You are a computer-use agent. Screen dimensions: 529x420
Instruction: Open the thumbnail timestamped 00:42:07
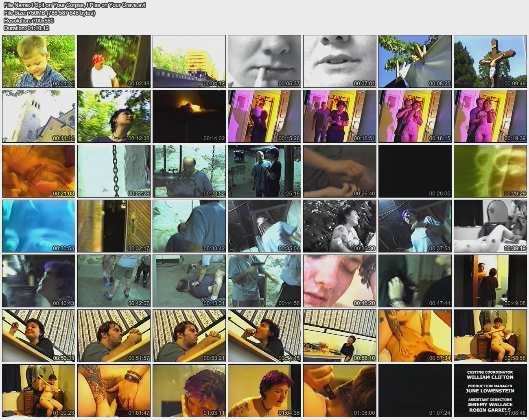coord(114,281)
